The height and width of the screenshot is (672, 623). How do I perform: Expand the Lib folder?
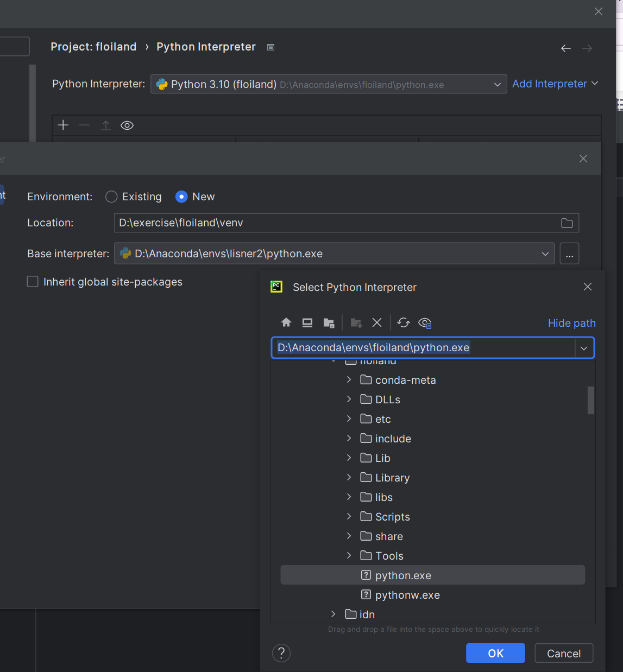pyautogui.click(x=349, y=458)
